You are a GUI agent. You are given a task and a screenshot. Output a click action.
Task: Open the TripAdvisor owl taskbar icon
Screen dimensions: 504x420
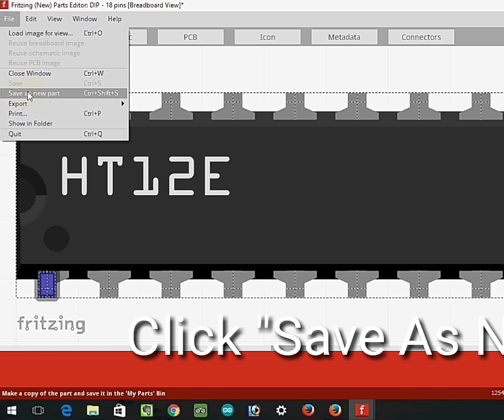[x=200, y=410]
